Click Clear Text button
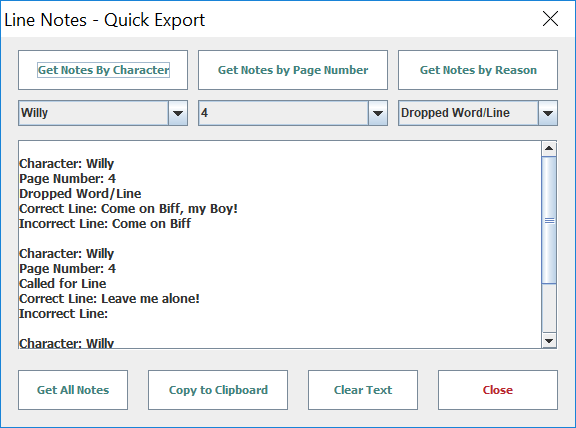The image size is (576, 428). [363, 390]
